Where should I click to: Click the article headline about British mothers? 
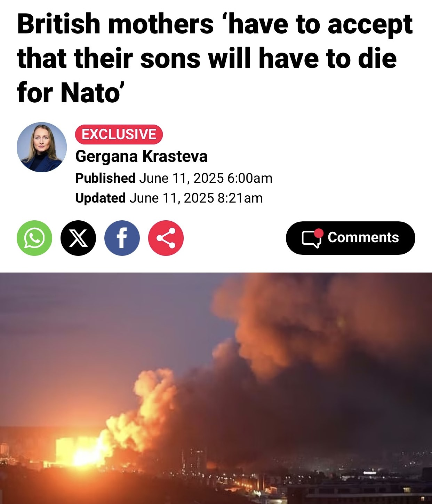point(215,58)
